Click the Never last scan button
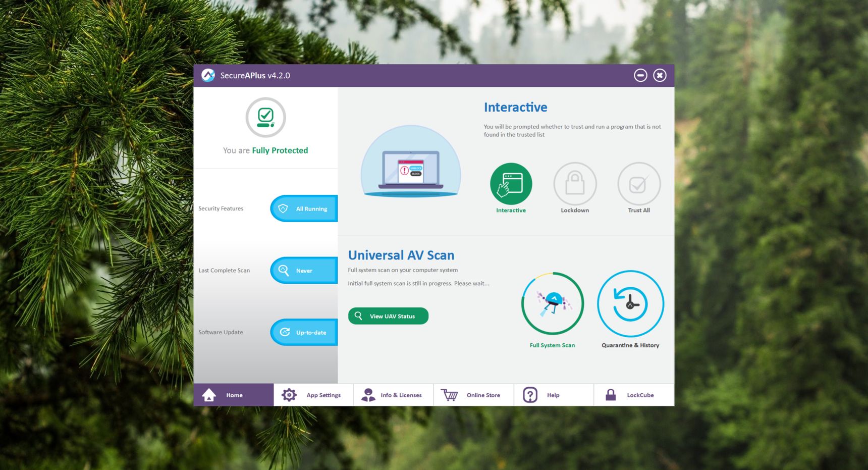This screenshot has height=470, width=868. coord(304,271)
